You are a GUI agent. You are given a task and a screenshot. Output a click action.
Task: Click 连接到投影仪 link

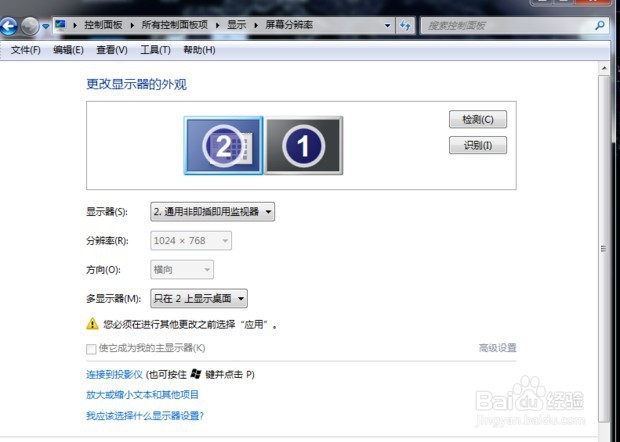[x=114, y=374]
